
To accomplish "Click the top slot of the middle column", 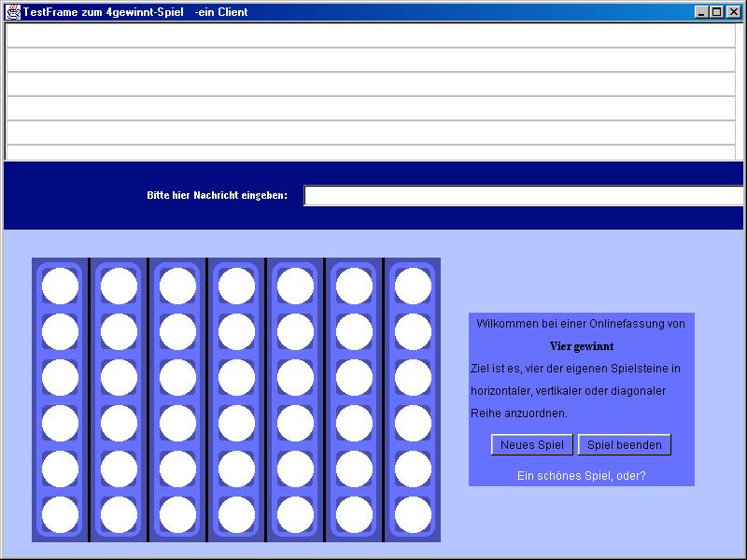I will tap(236, 286).
